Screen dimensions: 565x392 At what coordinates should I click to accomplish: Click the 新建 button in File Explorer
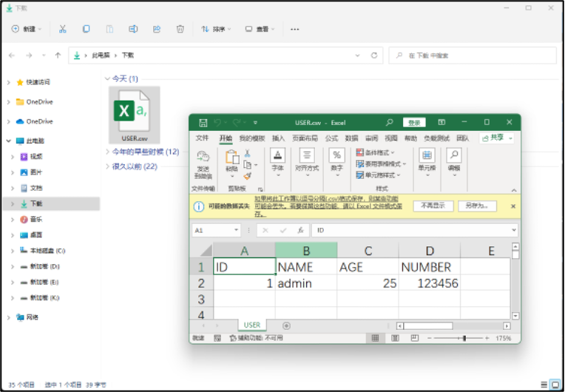[x=27, y=29]
